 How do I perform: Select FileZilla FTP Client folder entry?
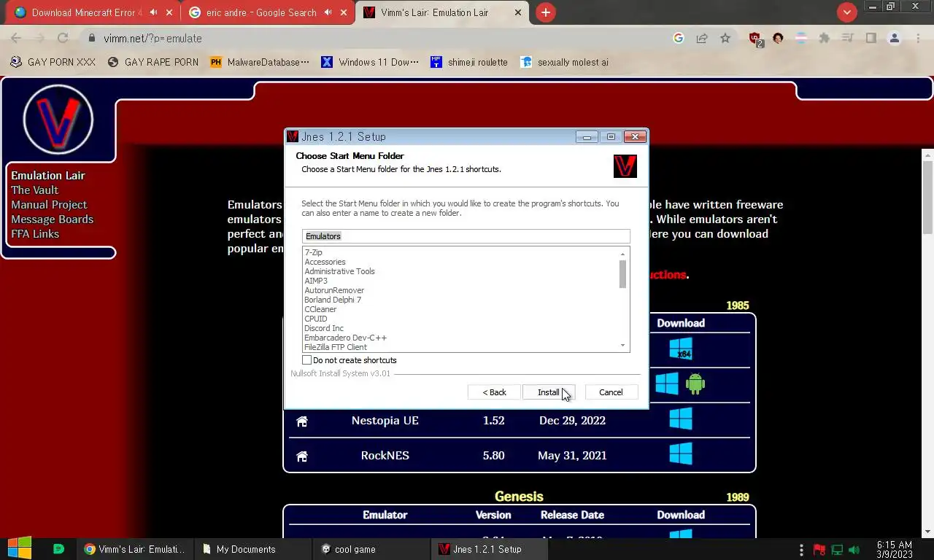[x=336, y=347]
